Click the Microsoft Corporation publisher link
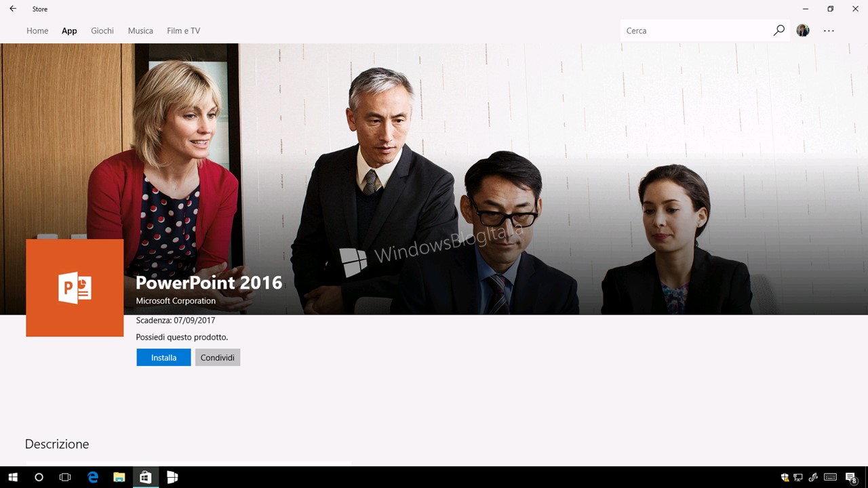The width and height of the screenshot is (868, 488). click(176, 301)
